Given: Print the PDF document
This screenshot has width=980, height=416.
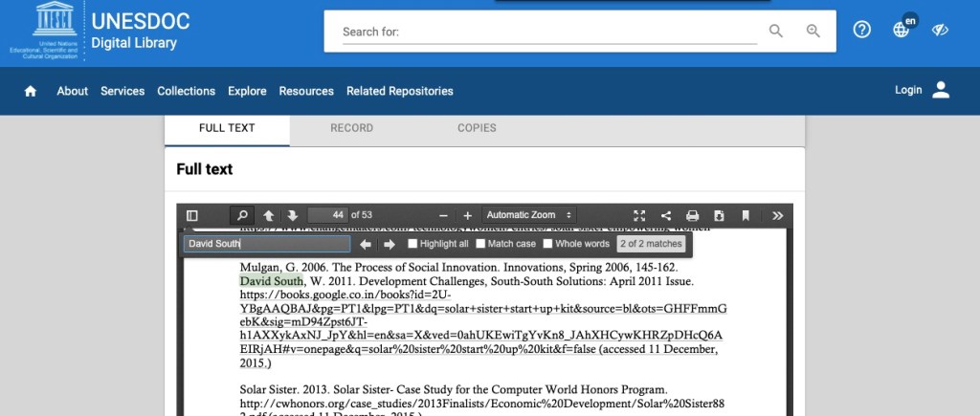Looking at the screenshot, I should (x=692, y=215).
